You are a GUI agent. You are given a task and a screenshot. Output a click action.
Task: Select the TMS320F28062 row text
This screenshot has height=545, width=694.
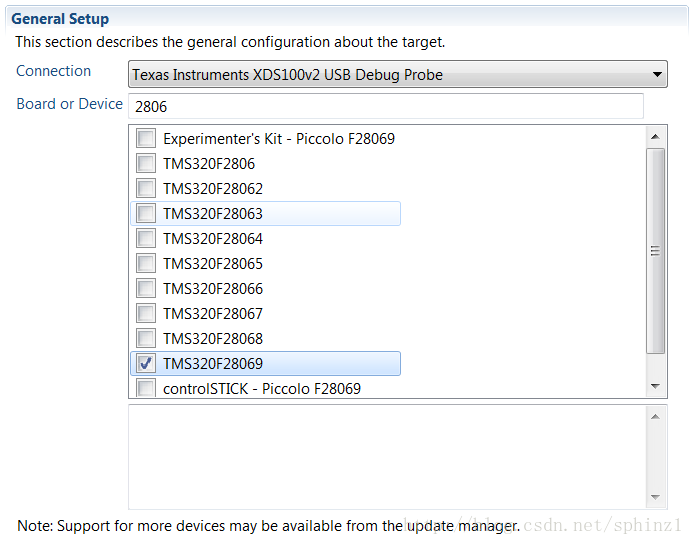(x=213, y=189)
